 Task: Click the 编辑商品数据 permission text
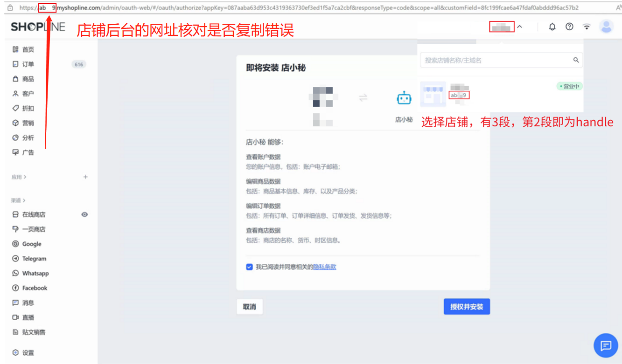point(263,181)
